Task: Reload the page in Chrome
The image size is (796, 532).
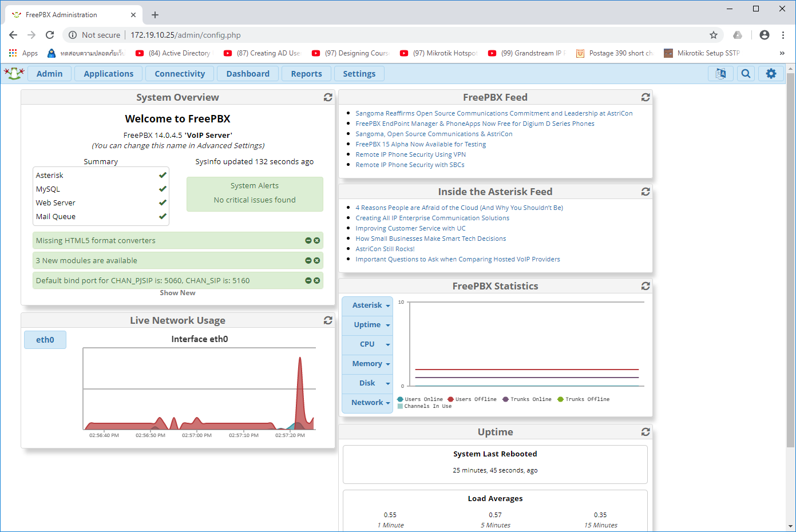Action: coord(50,35)
